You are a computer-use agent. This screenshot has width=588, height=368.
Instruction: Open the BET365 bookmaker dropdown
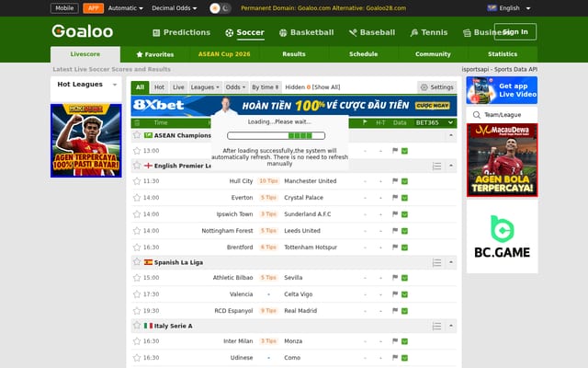435,122
